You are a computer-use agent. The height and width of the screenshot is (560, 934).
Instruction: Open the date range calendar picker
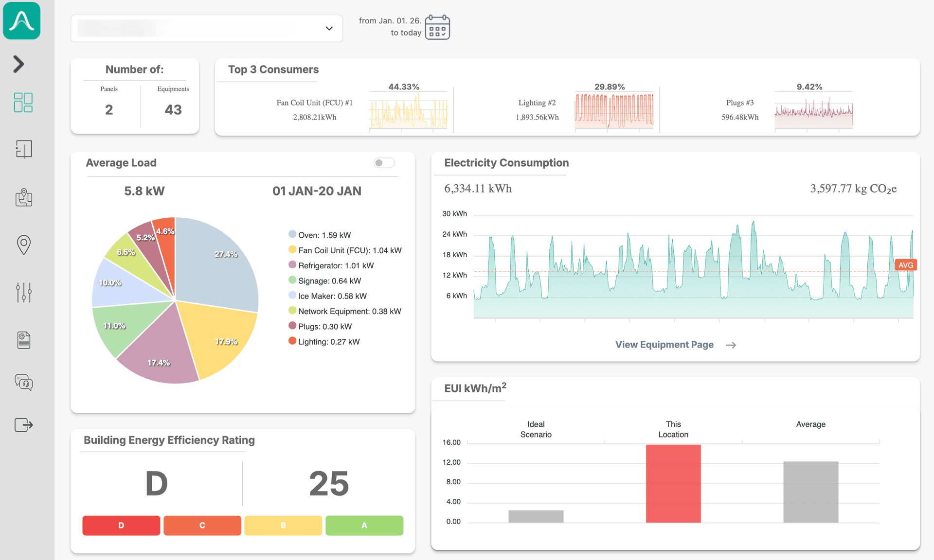[x=437, y=27]
